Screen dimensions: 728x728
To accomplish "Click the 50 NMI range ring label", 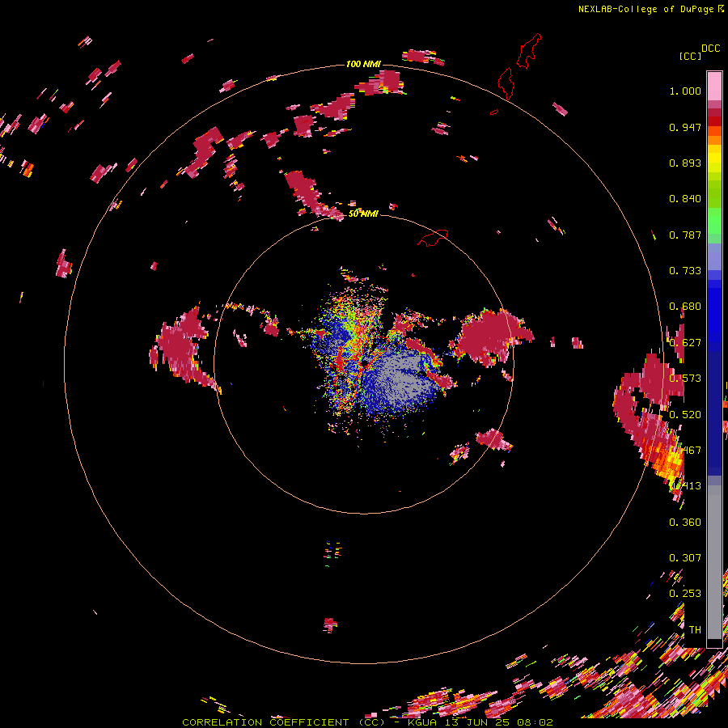I will tap(363, 214).
